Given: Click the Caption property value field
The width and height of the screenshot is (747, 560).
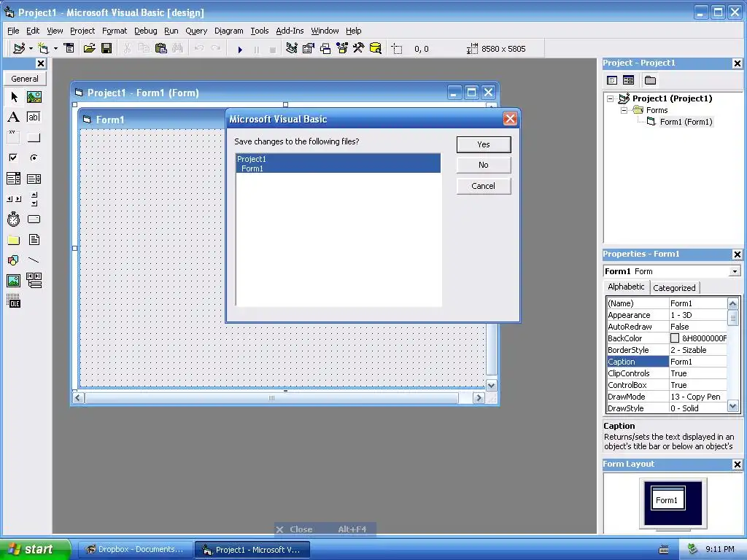Looking at the screenshot, I should [x=698, y=362].
